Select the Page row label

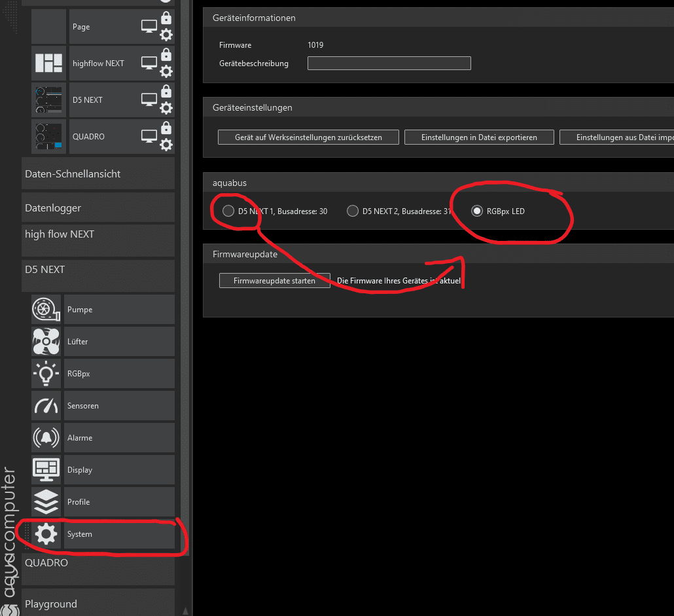pos(81,27)
